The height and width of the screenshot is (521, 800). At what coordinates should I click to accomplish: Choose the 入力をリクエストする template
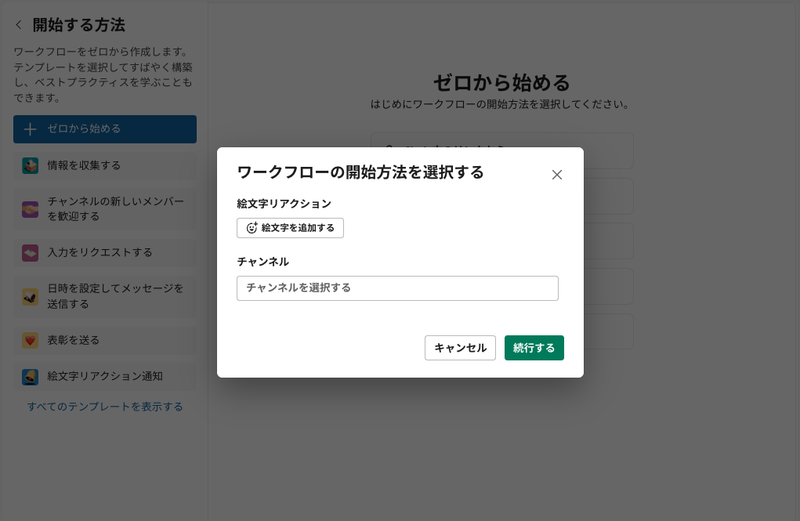pos(105,252)
